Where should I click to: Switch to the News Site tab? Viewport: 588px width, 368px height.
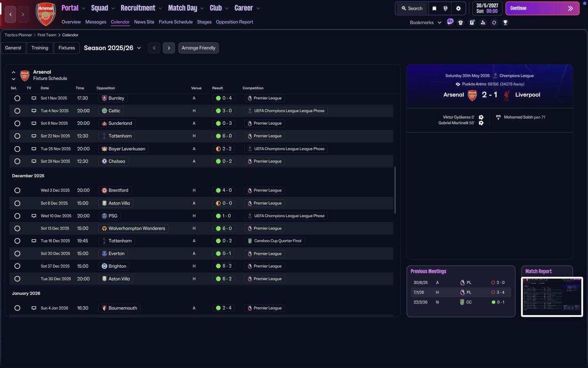[144, 22]
